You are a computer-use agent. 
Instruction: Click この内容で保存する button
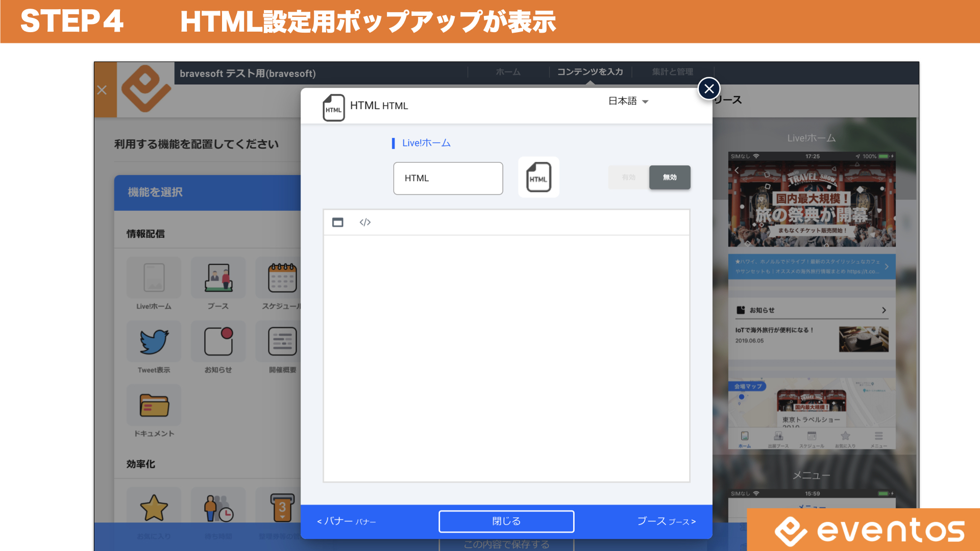click(506, 544)
